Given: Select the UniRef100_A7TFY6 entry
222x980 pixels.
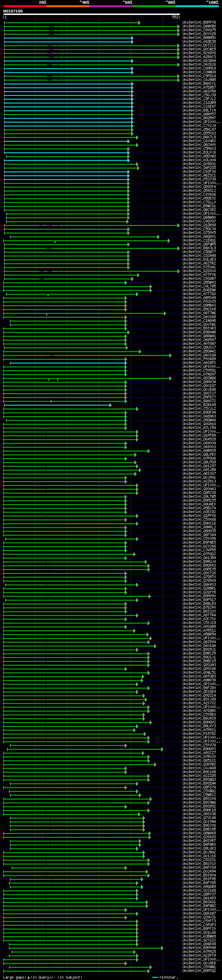Looking at the screenshot, I should point(199,275).
